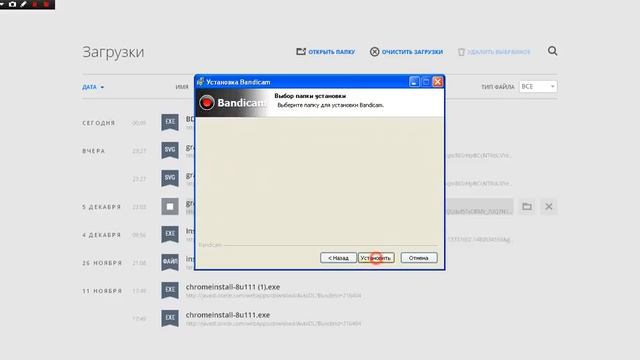Select the pencil drawing tool in recorder bar
Viewport: 640px width, 360px height.
point(23,4)
